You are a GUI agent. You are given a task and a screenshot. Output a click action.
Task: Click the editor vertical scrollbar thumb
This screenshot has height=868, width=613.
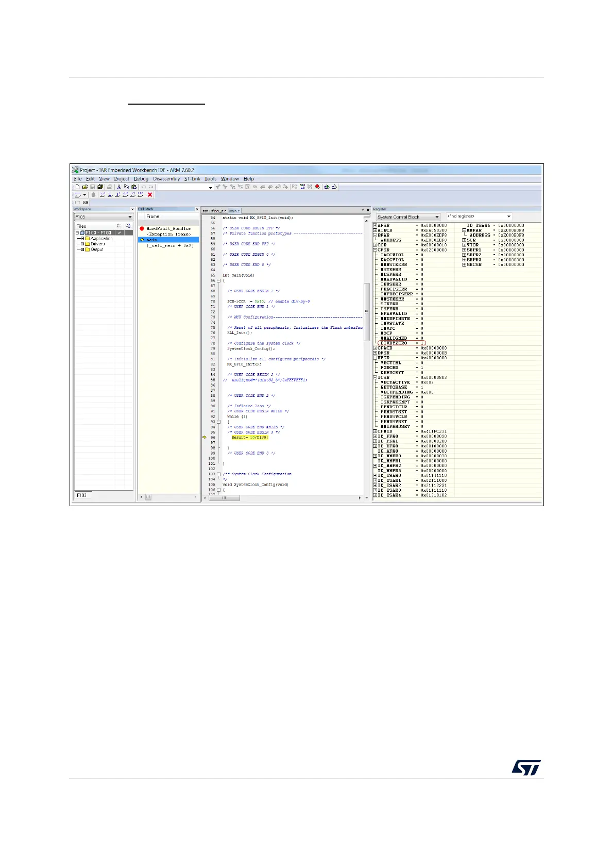(367, 312)
